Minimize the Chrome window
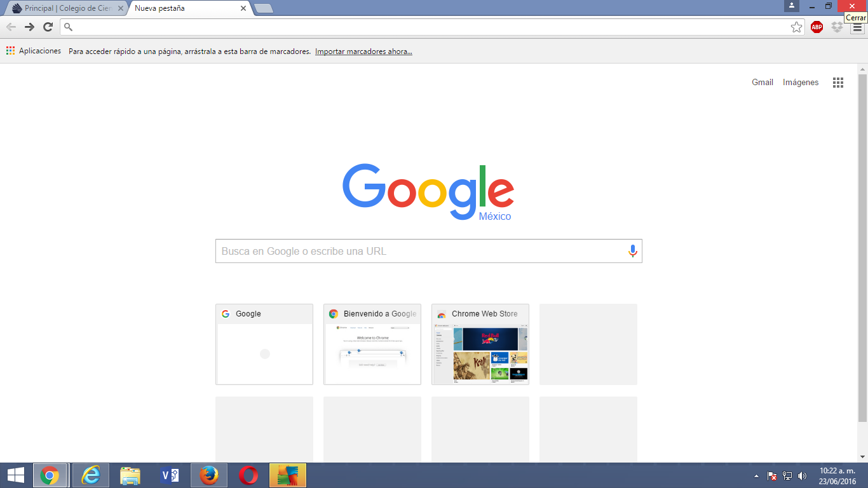 coord(811,6)
